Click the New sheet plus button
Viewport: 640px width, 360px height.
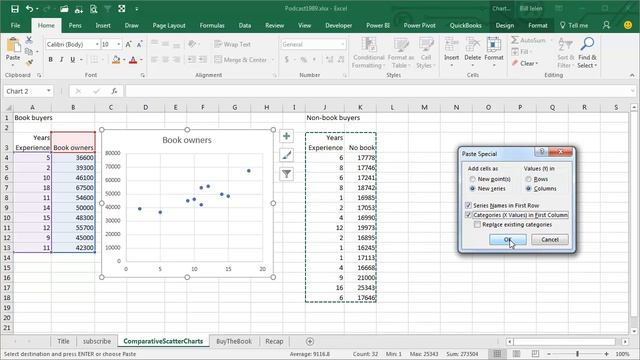(310, 341)
